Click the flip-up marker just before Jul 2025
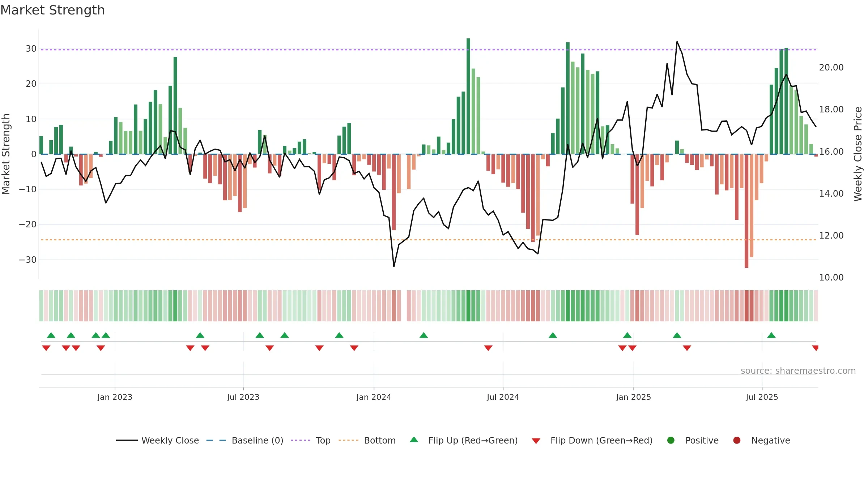 coord(771,335)
